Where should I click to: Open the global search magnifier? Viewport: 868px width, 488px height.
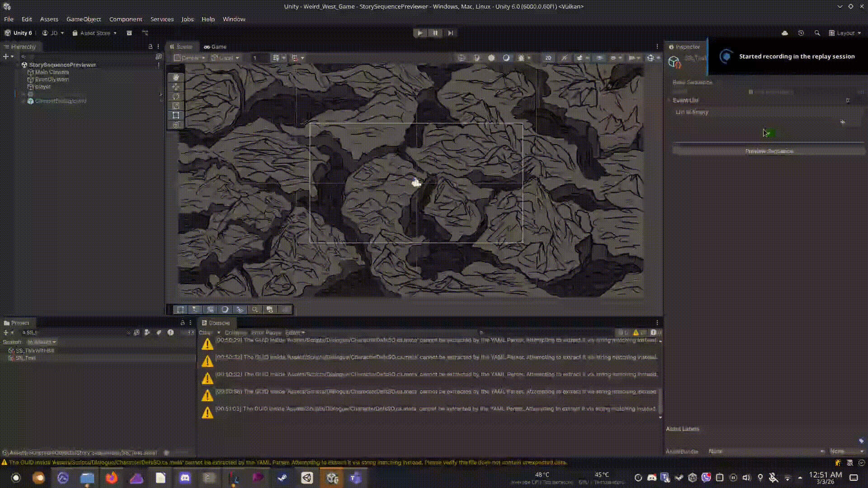pyautogui.click(x=817, y=33)
